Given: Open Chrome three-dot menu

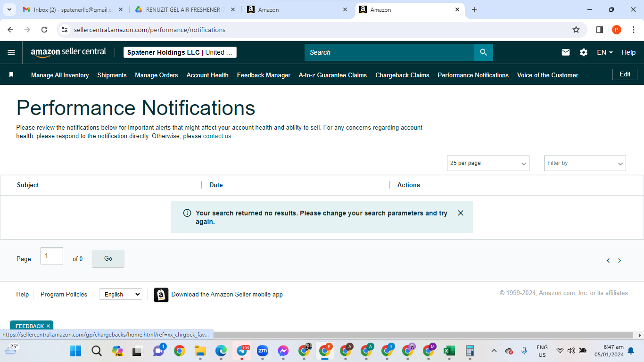Looking at the screenshot, I should pos(634,30).
